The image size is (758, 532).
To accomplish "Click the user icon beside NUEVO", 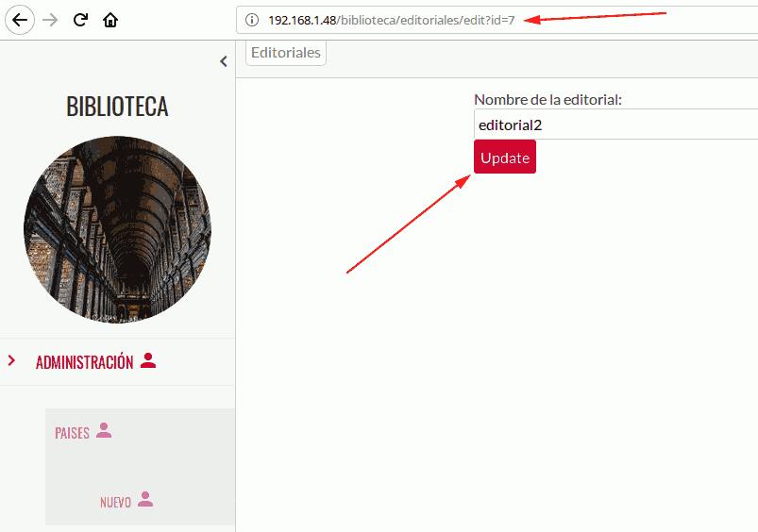I will [x=145, y=499].
